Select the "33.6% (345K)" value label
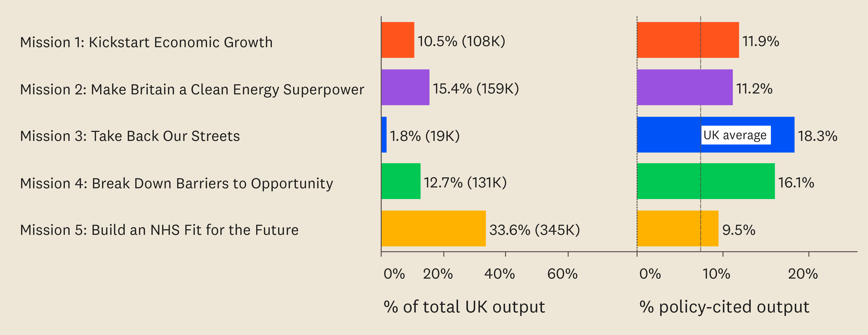Screen dimensions: 868x335 [535, 230]
